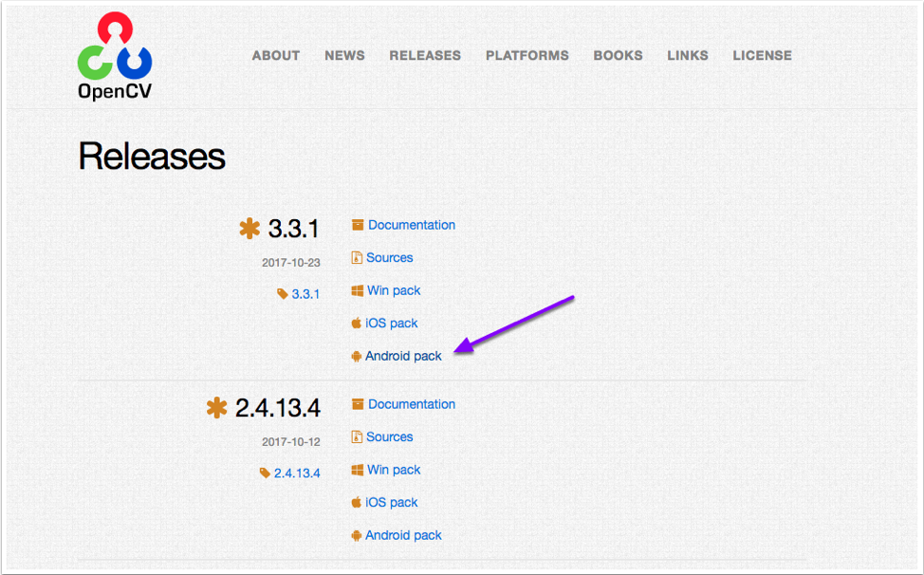Click the OpenCV logo
This screenshot has height=575, width=924.
click(x=115, y=56)
